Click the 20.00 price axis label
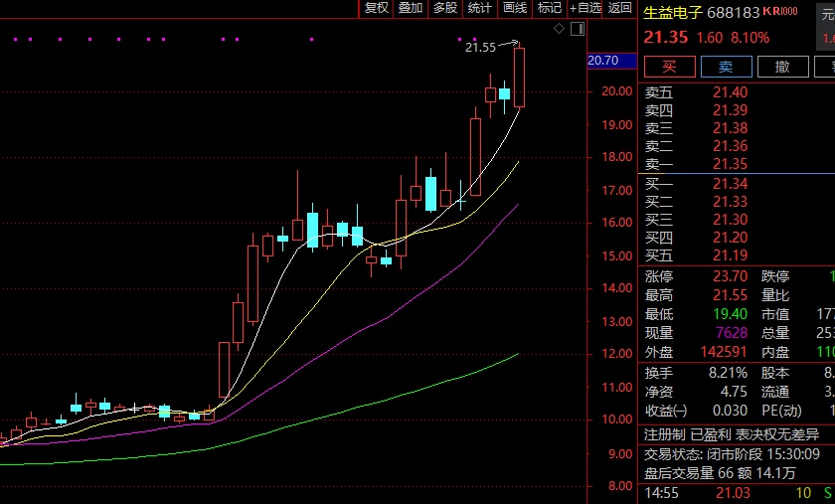 coord(616,91)
